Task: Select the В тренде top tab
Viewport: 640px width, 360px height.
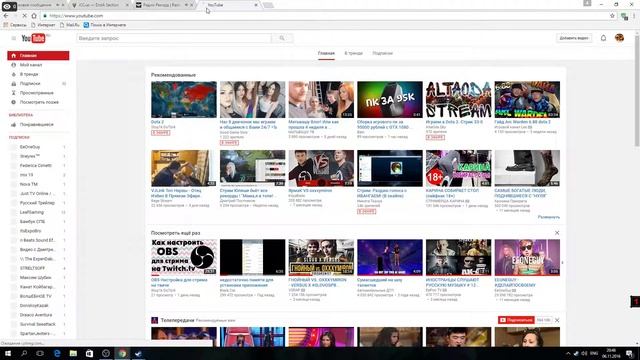Action: click(x=353, y=53)
